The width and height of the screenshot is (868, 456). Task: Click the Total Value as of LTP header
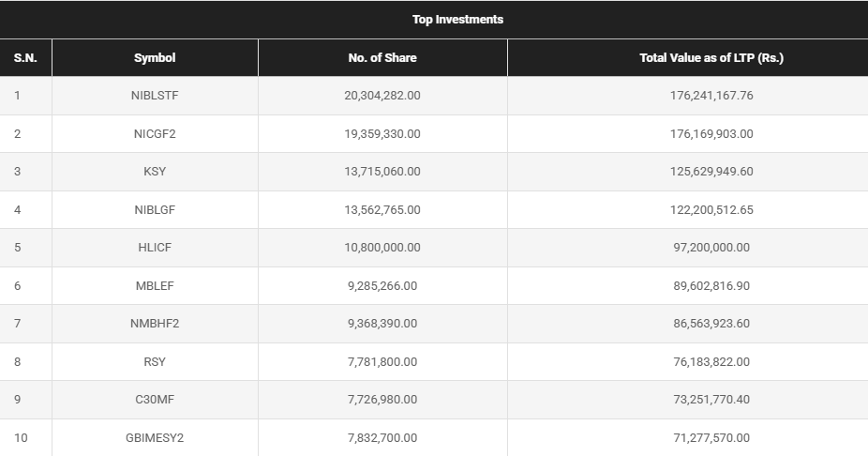[x=711, y=57]
